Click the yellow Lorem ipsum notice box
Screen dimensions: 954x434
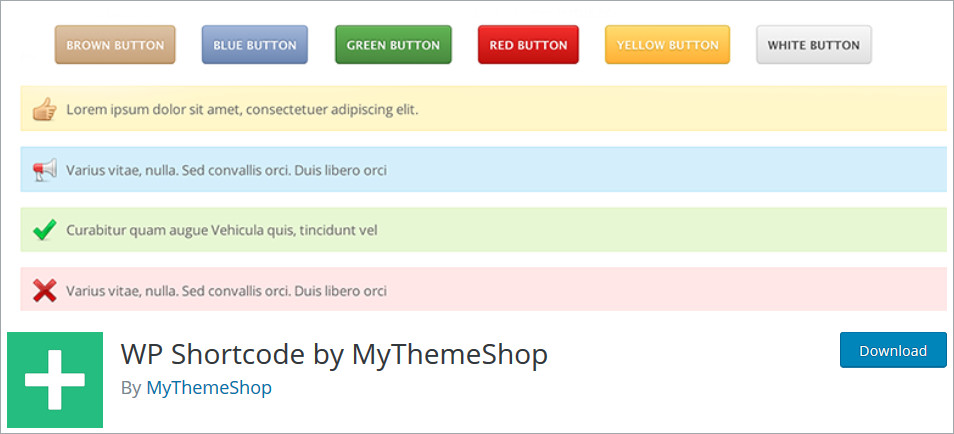coord(650,109)
